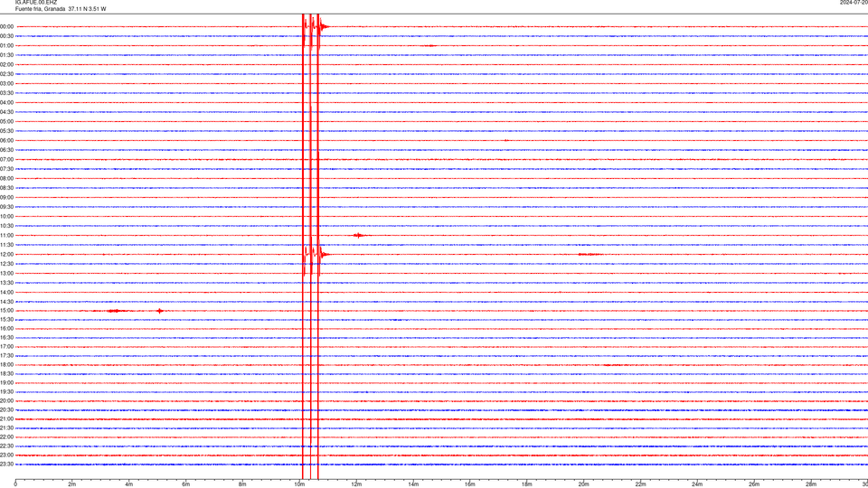Select the 04:00 time label
Image resolution: width=868 pixels, height=488 pixels.
[6, 102]
